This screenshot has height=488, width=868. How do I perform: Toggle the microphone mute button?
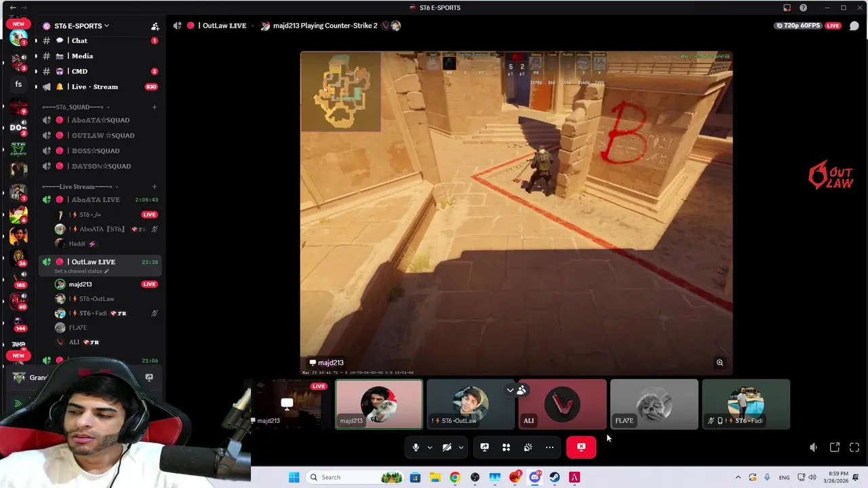416,447
